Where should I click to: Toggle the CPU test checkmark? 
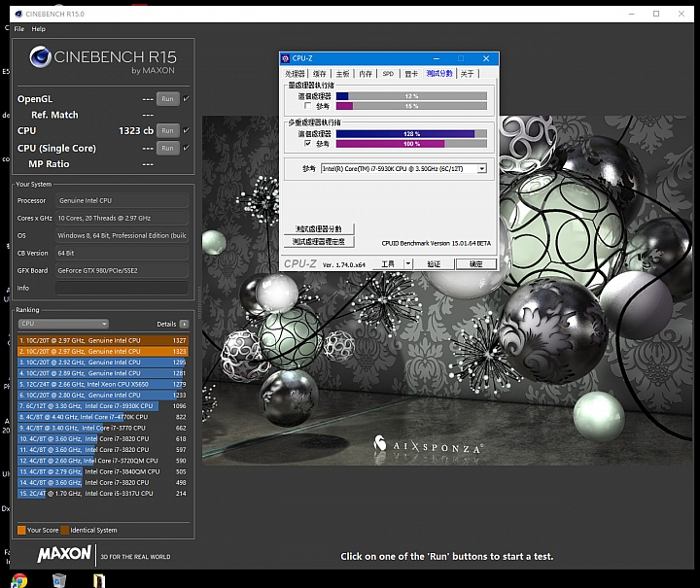(186, 130)
